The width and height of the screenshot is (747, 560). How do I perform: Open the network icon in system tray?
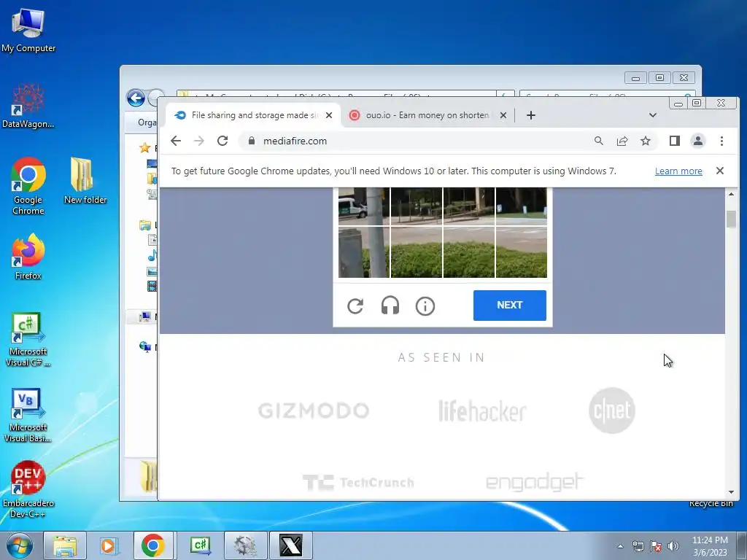click(638, 546)
